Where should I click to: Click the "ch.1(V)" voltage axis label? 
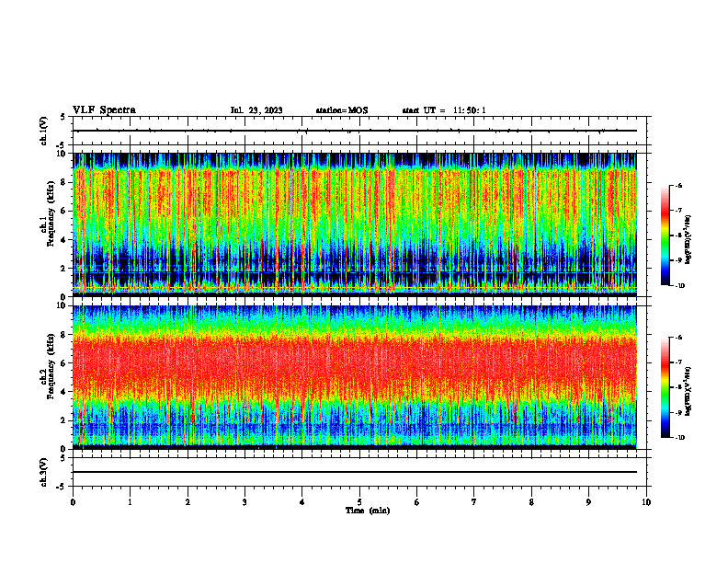point(43,131)
